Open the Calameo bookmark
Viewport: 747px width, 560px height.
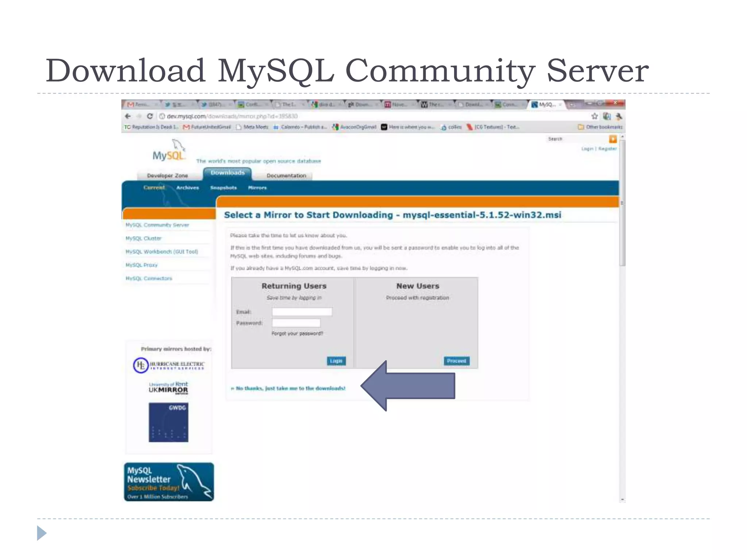pos(300,127)
